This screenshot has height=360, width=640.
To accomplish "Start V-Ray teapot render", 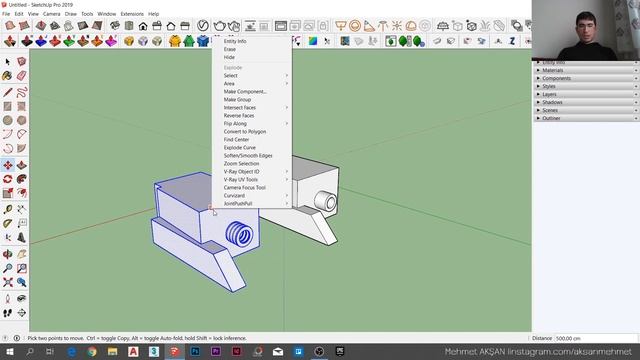I will (x=219, y=26).
